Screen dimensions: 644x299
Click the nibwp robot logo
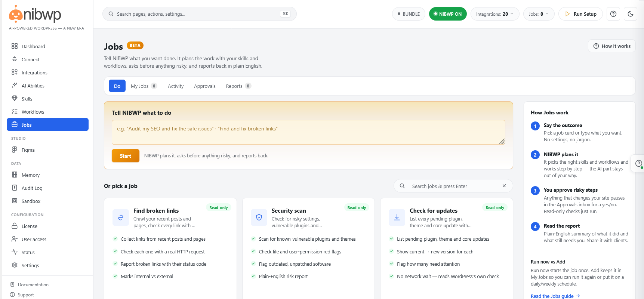[x=15, y=14]
